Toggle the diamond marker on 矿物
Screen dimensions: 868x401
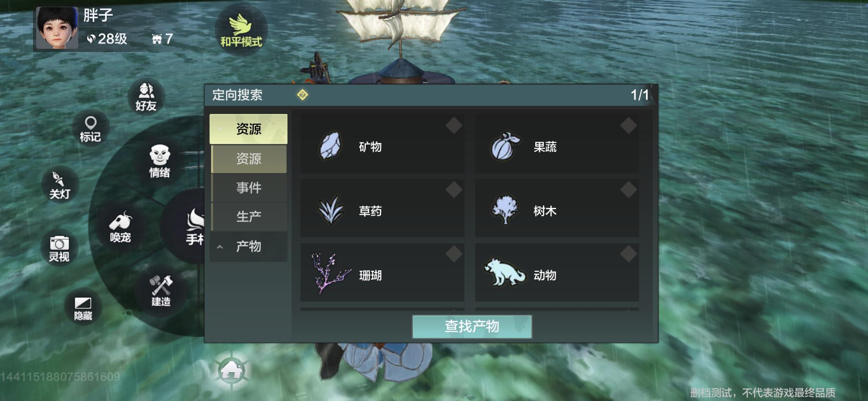click(454, 126)
